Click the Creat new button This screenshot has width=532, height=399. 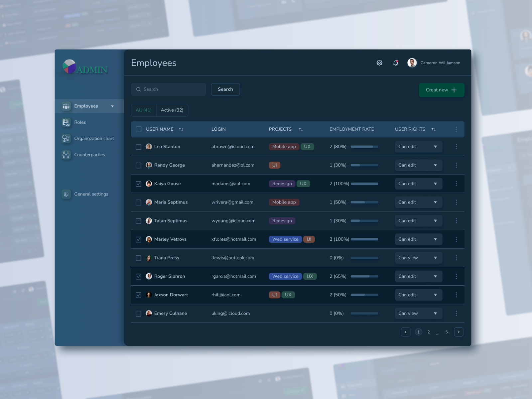pos(442,90)
